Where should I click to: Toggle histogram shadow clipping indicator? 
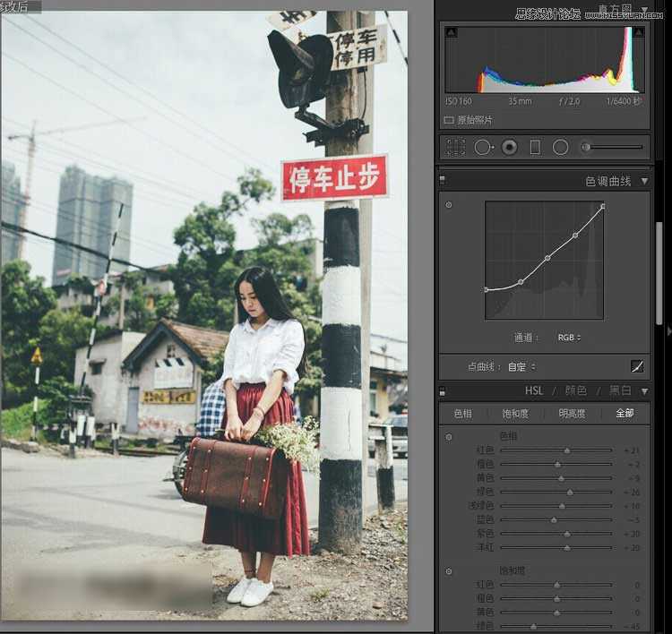[452, 31]
